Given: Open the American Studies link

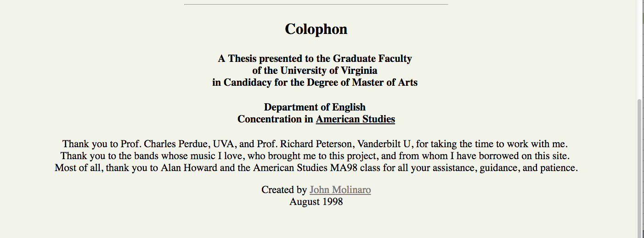Looking at the screenshot, I should click(356, 119).
